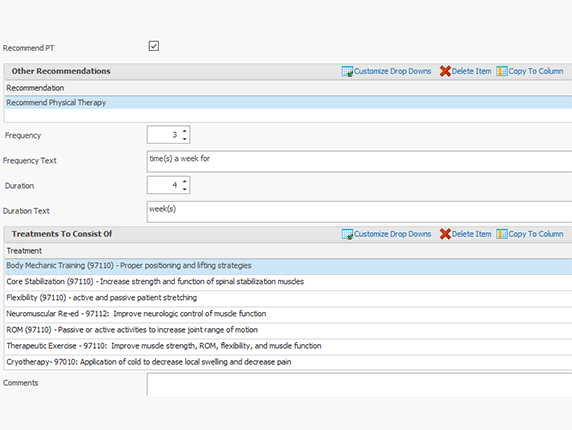Select Flexibility (97110) treatment row
Image resolution: width=572 pixels, height=430 pixels.
click(288, 298)
